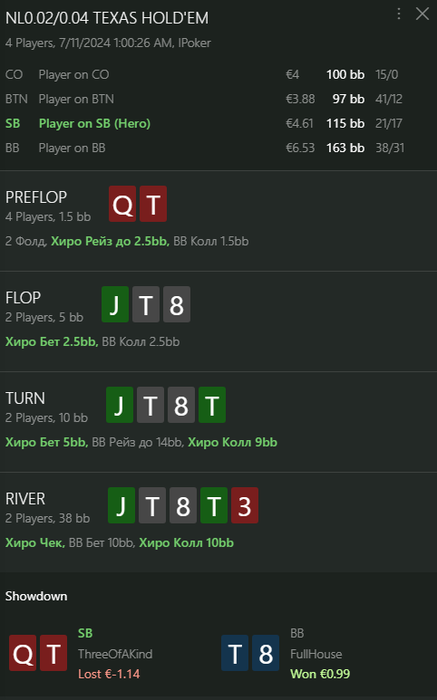Screen dimensions: 437x700
Task: Select the Player on SB (Hero) row
Action: click(218, 123)
